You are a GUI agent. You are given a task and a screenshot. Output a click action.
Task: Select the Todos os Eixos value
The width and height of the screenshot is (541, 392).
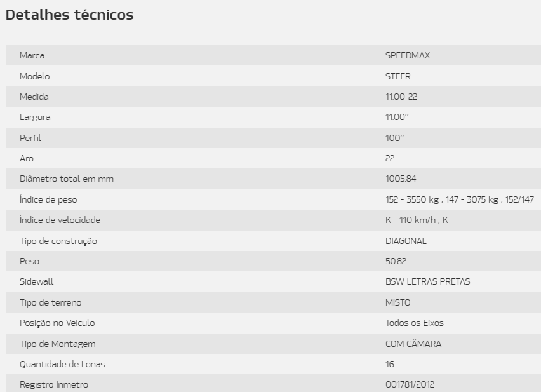click(415, 323)
